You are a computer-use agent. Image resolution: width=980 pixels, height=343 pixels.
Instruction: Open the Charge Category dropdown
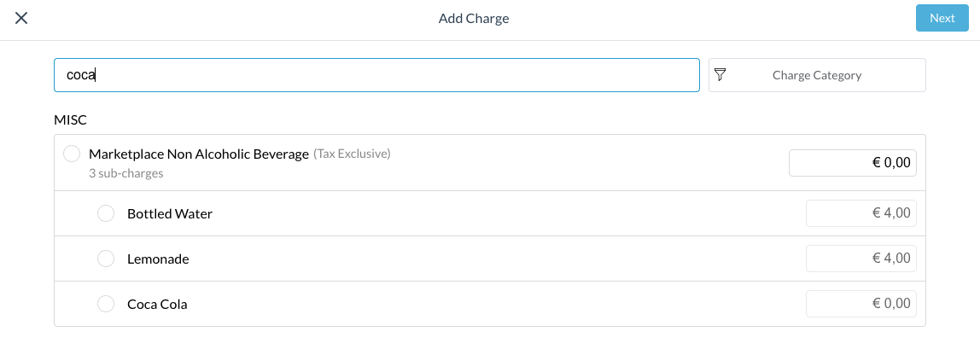click(x=817, y=75)
